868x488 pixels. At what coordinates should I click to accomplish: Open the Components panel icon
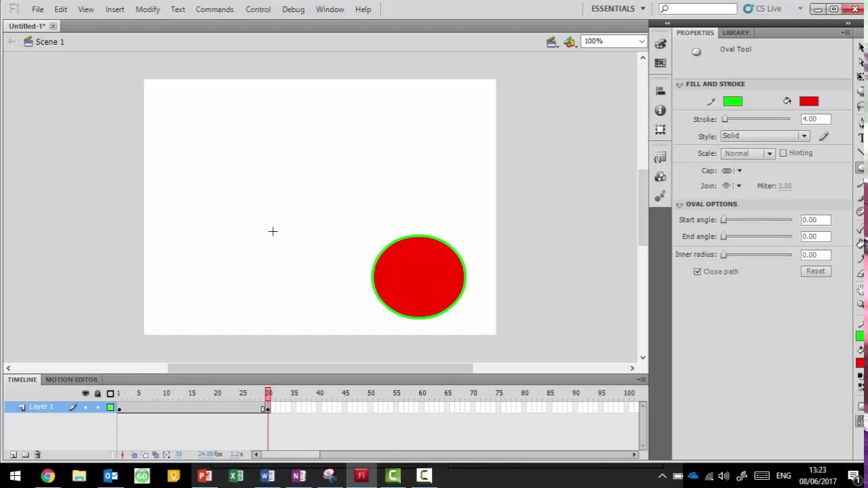pos(660,177)
